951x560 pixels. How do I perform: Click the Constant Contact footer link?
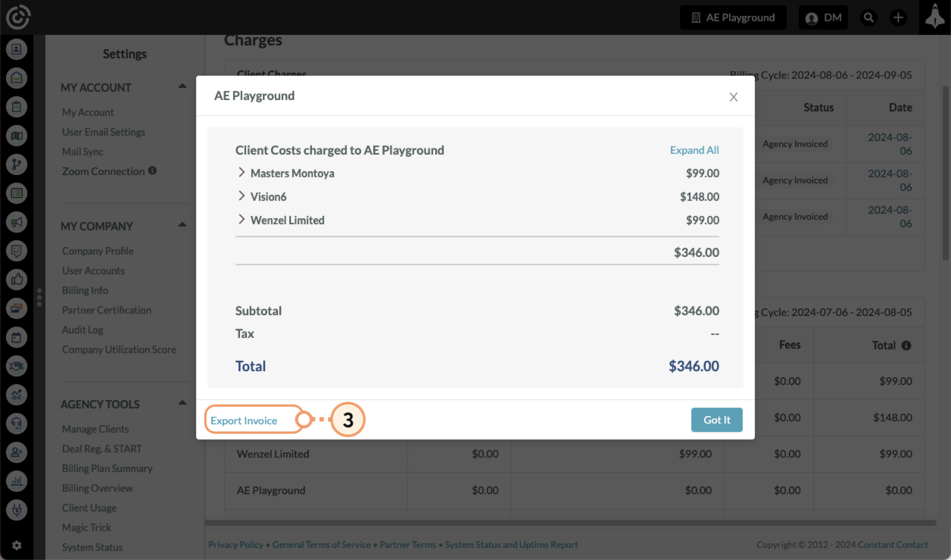[x=893, y=544]
